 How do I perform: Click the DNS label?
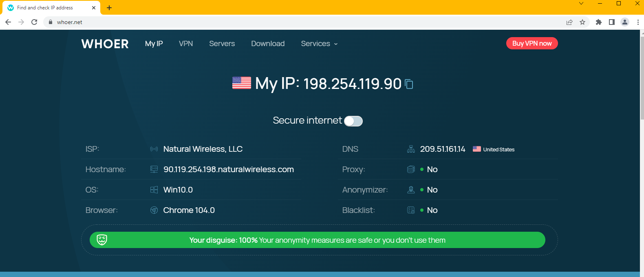coord(350,149)
